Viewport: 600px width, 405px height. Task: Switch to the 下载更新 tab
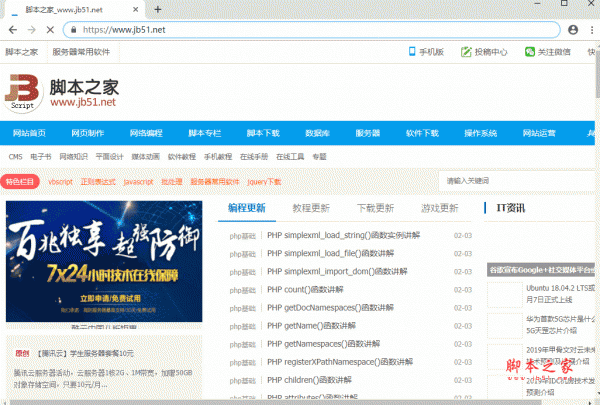(x=375, y=208)
